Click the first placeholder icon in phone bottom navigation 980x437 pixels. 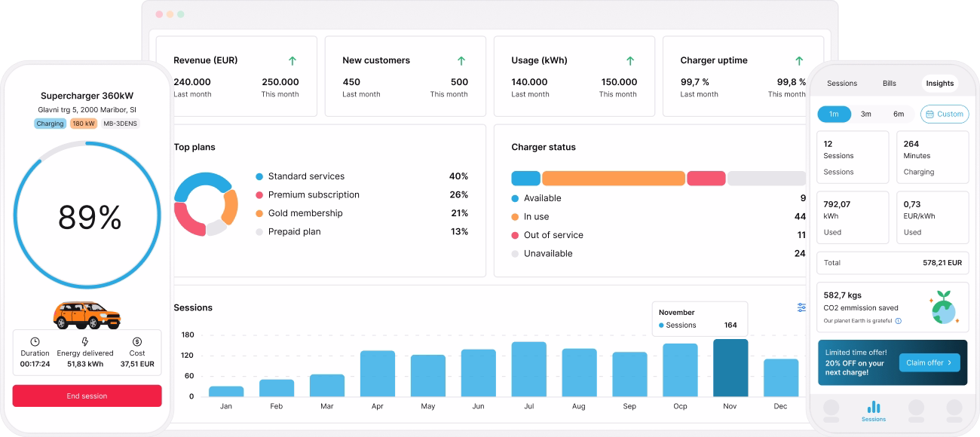point(831,409)
